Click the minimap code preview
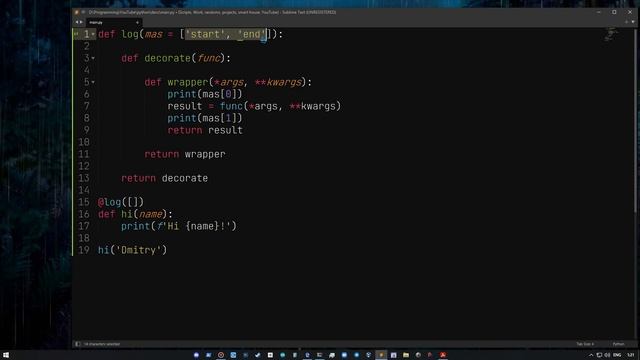The height and width of the screenshot is (360, 640). coord(611,34)
